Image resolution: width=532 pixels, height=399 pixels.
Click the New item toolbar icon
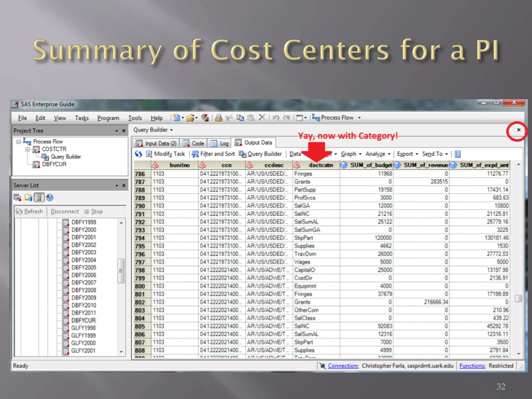coord(176,118)
